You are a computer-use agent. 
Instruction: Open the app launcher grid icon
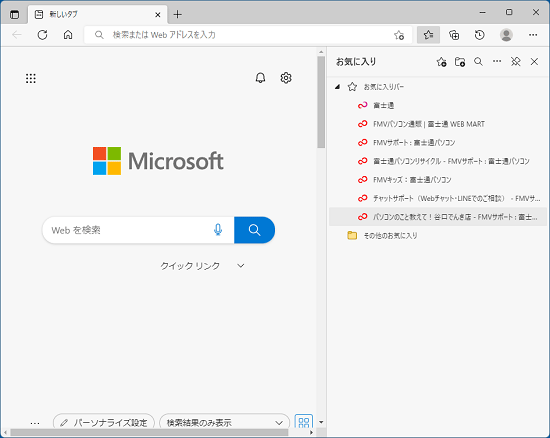[x=31, y=78]
